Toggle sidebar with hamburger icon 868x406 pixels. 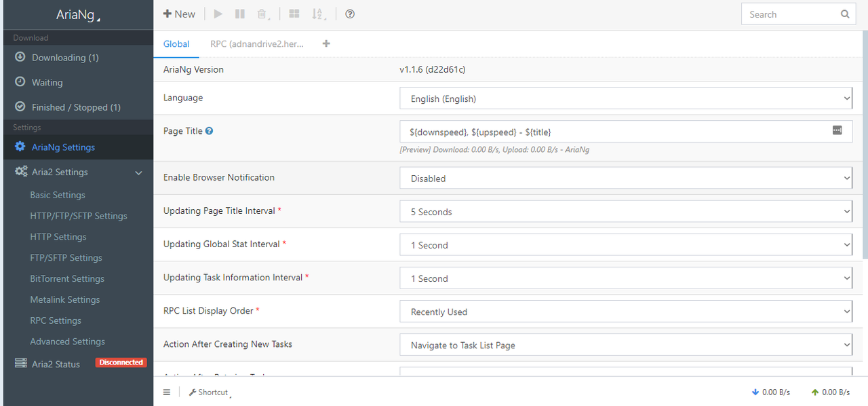tap(167, 392)
